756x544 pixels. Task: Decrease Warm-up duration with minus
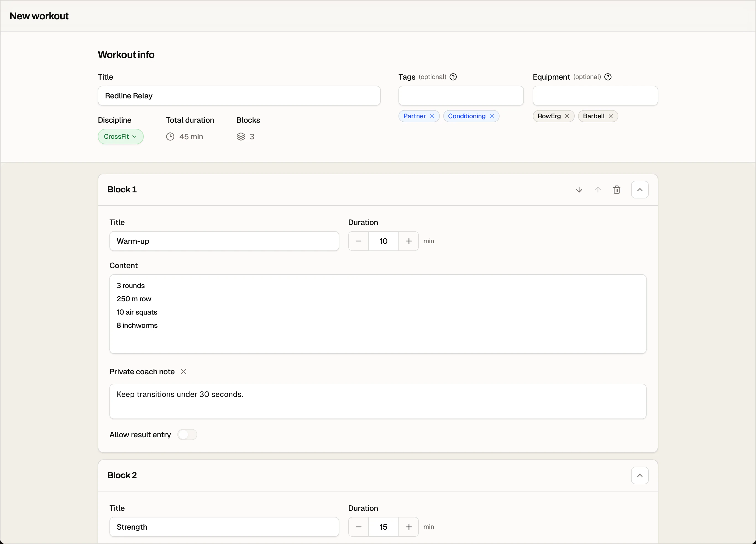click(x=358, y=241)
